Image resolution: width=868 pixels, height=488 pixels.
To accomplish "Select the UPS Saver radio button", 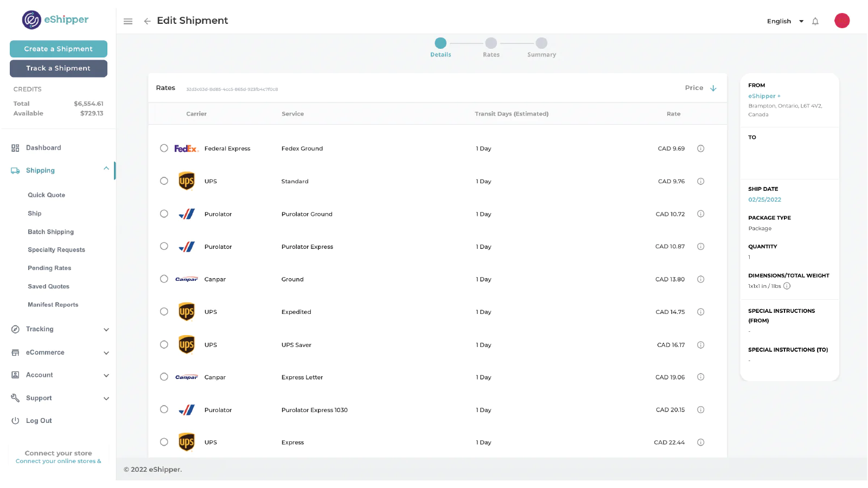I will [164, 344].
